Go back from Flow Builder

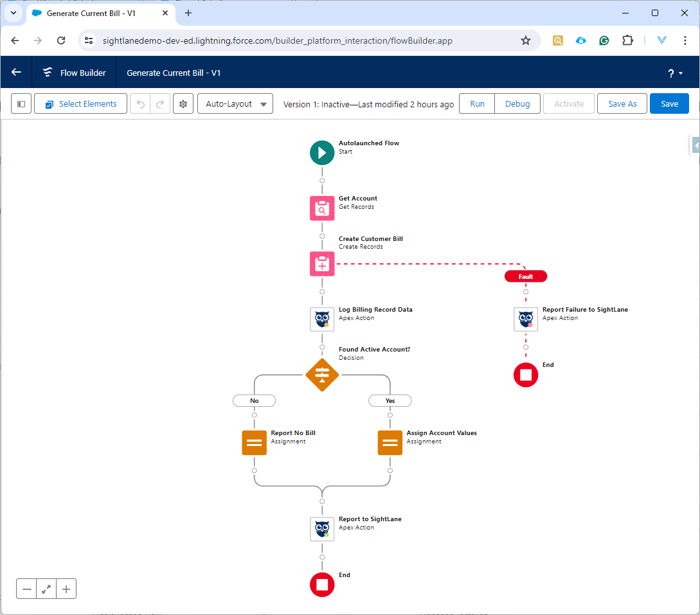pyautogui.click(x=16, y=73)
